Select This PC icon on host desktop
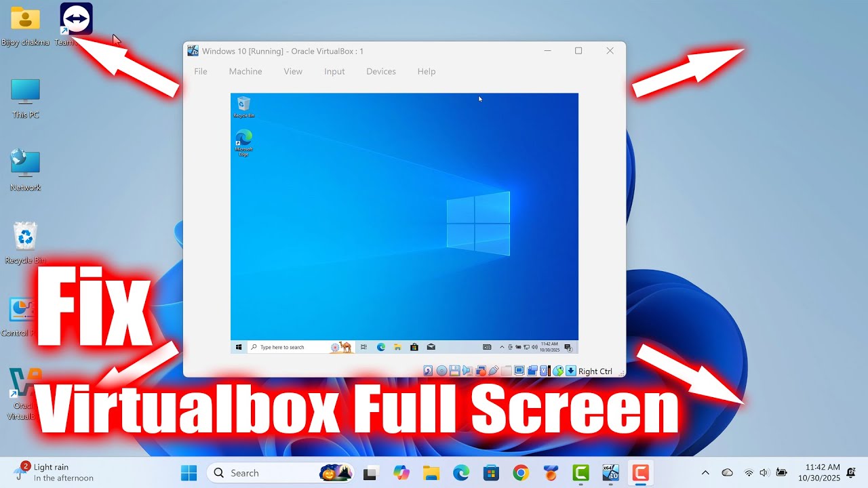This screenshot has height=488, width=868. pyautogui.click(x=25, y=98)
